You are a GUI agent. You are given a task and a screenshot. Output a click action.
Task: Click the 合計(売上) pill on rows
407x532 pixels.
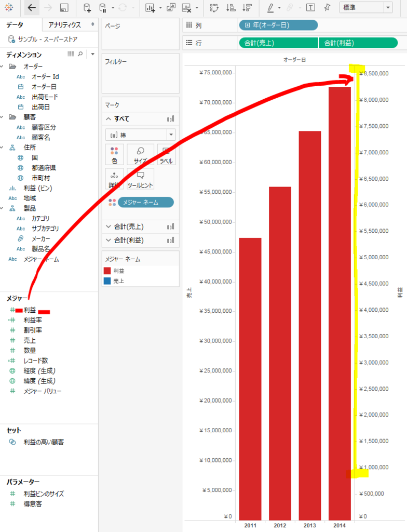click(278, 43)
